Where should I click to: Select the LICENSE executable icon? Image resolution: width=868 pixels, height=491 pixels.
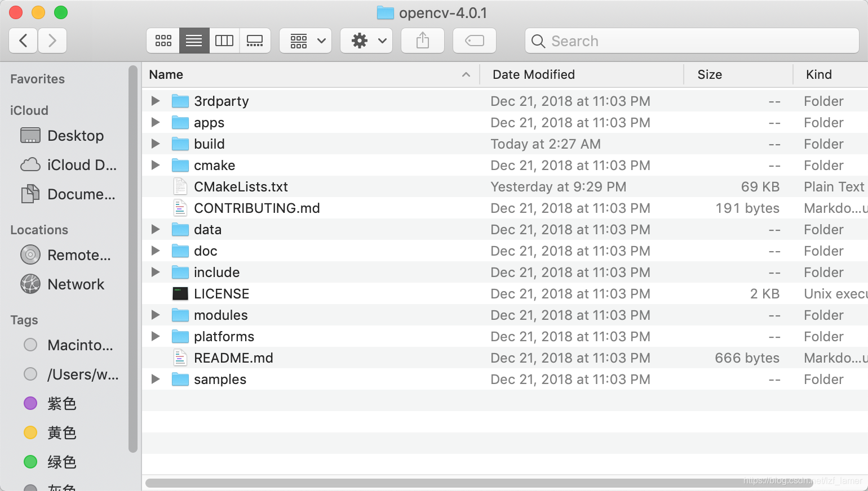[x=180, y=293]
